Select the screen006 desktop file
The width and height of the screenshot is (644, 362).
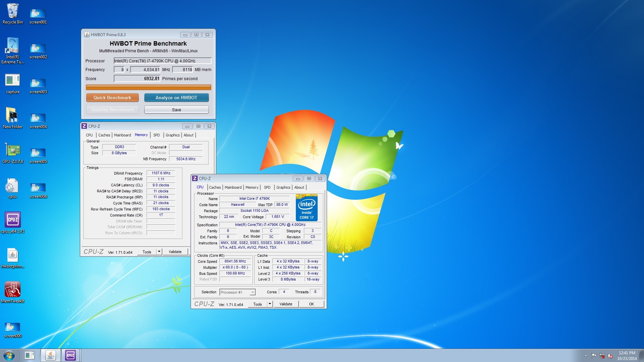coord(38,190)
